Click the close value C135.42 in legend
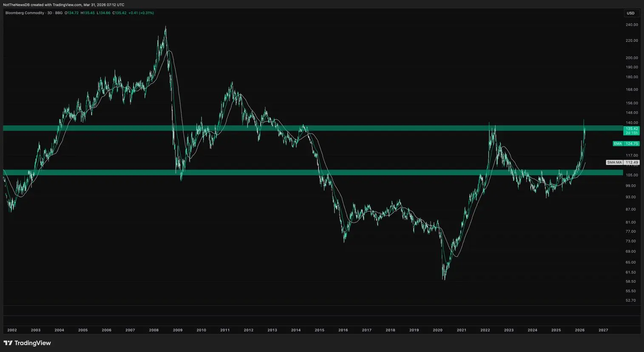 (119, 13)
